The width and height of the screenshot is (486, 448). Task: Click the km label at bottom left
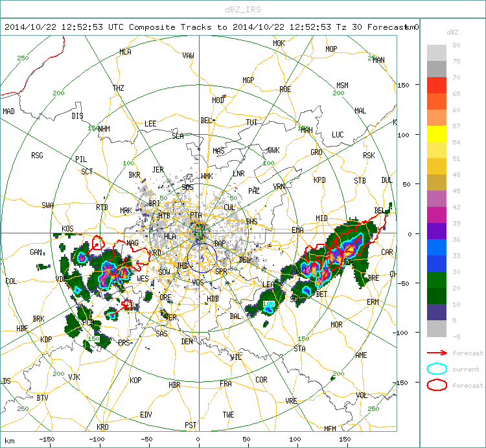[10, 441]
